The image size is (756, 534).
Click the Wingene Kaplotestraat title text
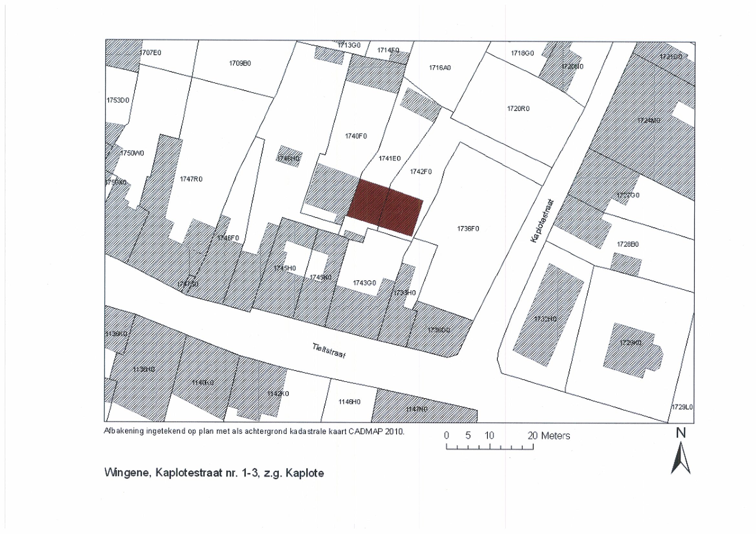214,473
